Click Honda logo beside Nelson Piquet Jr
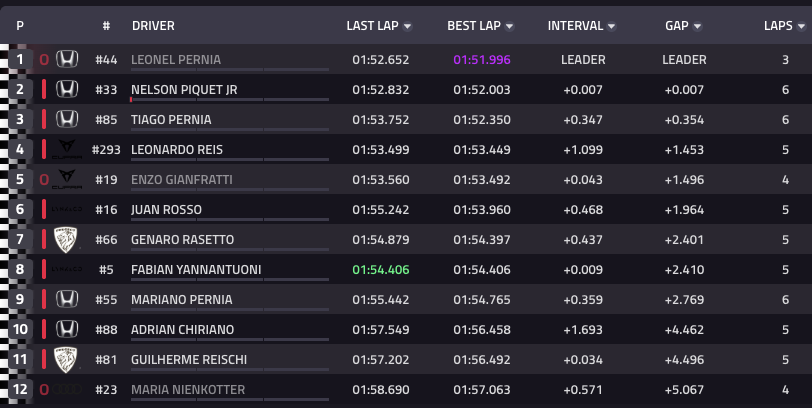This screenshot has height=408, width=812. 67,90
